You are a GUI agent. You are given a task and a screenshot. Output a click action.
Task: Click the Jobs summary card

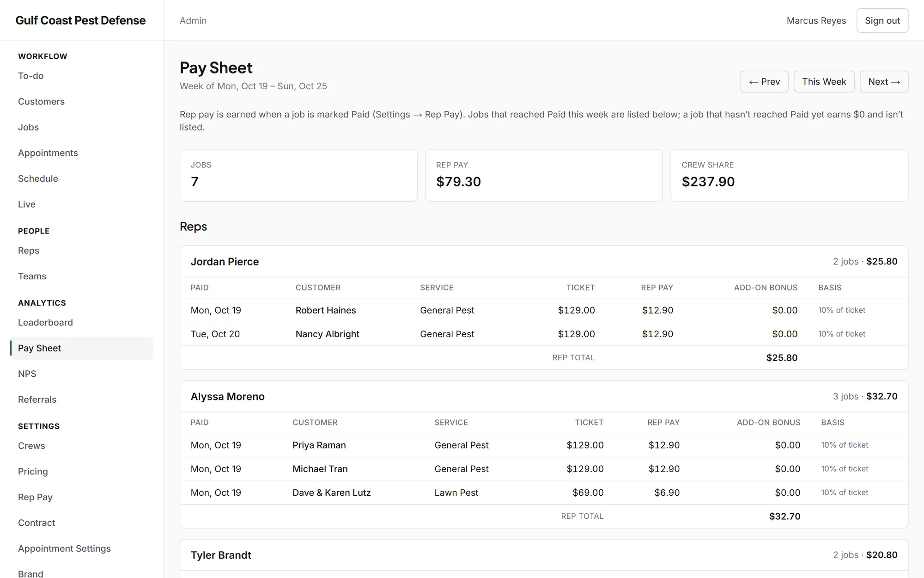(298, 175)
